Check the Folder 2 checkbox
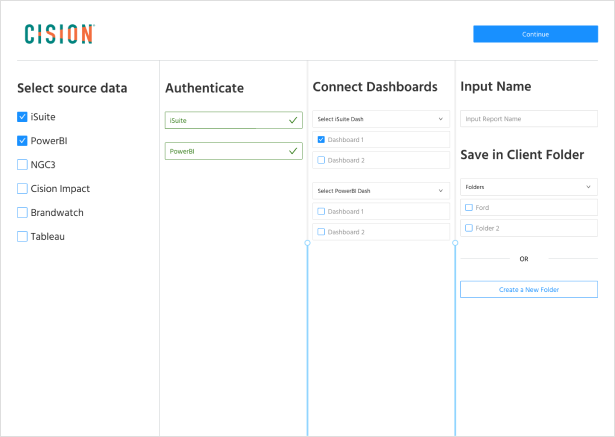Viewport: 615px width, 437px height. click(x=469, y=228)
